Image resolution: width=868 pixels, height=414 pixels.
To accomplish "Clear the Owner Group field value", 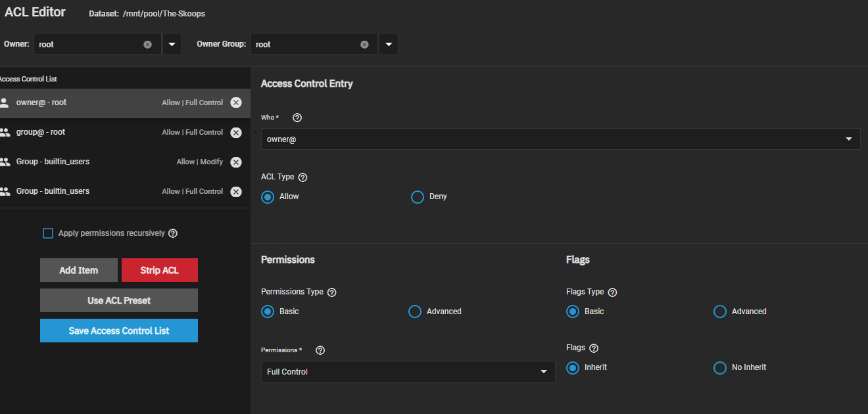I will tap(364, 45).
